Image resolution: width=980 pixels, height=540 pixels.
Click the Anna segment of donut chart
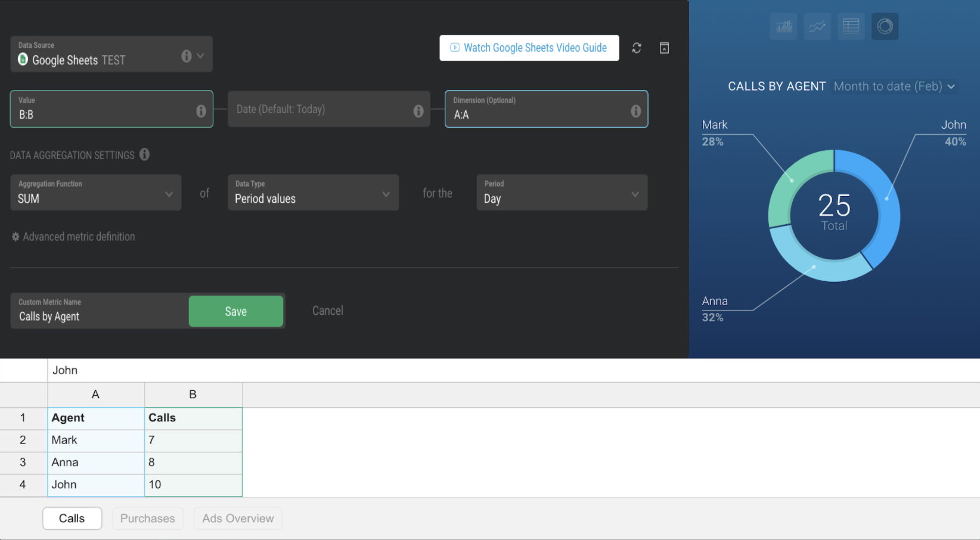[x=815, y=267]
